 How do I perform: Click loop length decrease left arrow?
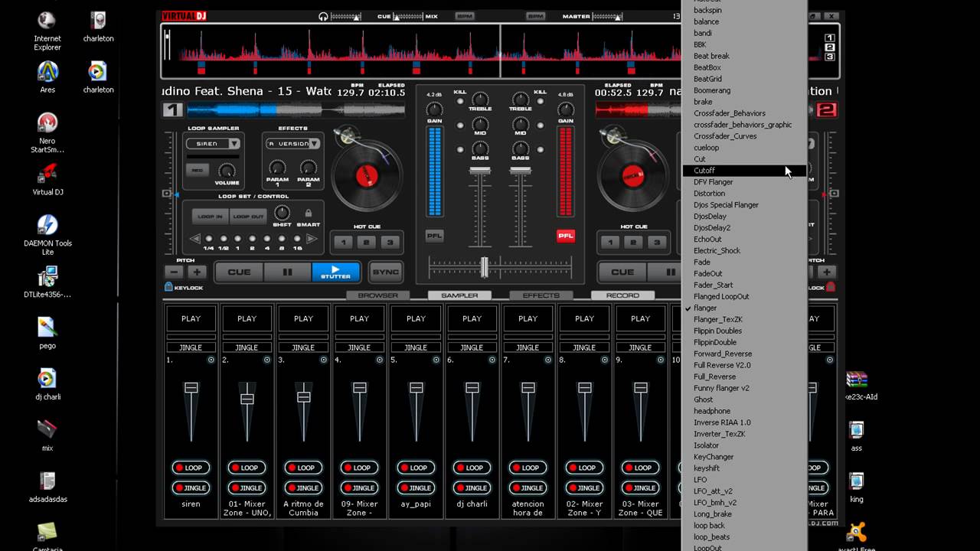click(194, 239)
